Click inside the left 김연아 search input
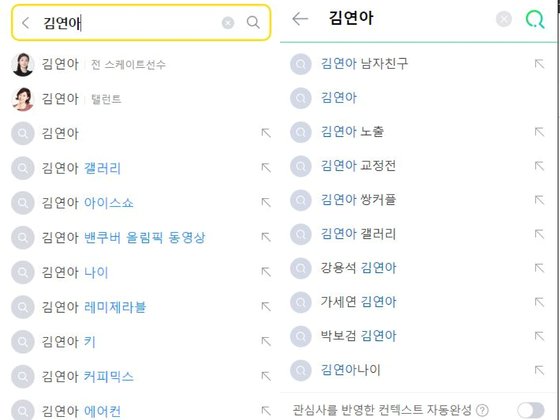This screenshot has width=560, height=420. click(129, 23)
